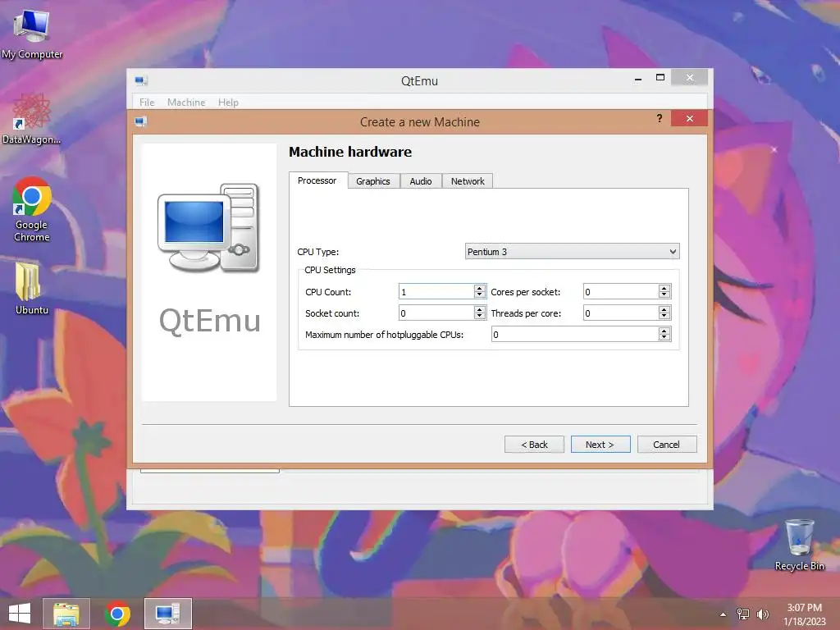Decrease the Socket count value
The height and width of the screenshot is (630, 840).
click(x=480, y=317)
